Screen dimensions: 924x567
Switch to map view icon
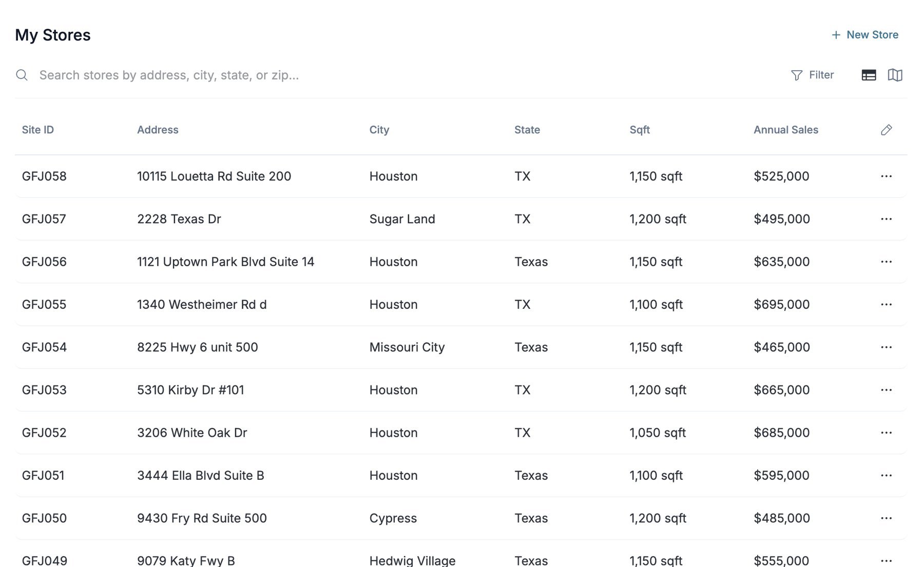(895, 75)
